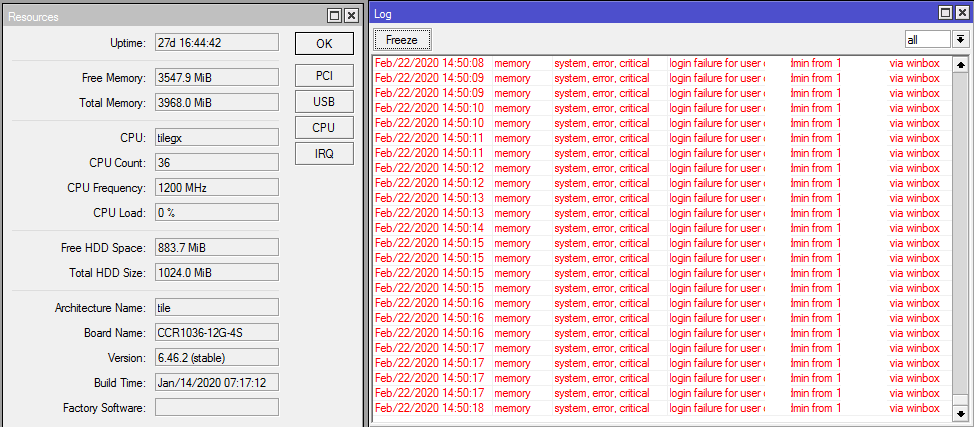Open the USB devices button

324,102
